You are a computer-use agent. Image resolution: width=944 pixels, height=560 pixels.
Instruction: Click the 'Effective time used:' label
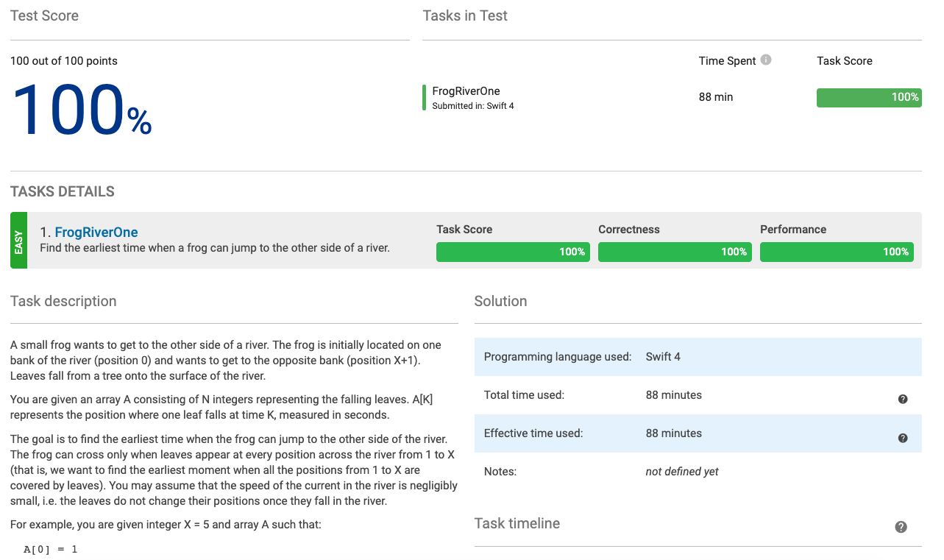(x=533, y=433)
